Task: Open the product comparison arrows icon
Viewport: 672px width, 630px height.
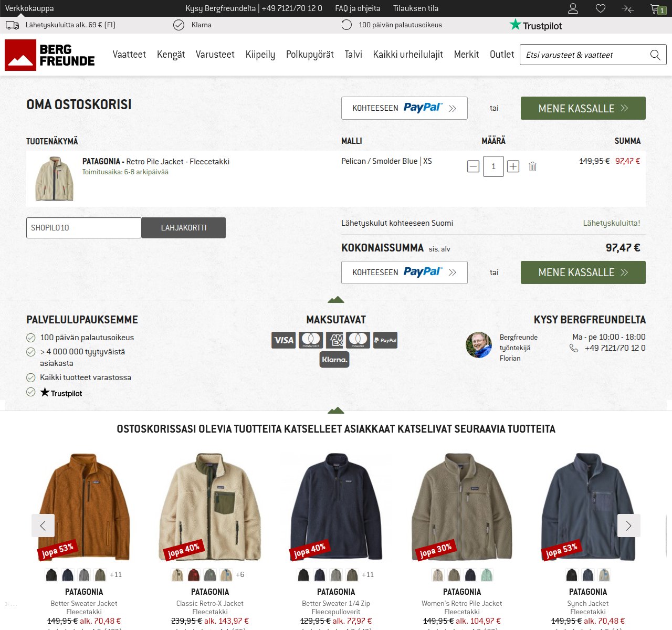Action: click(x=628, y=9)
